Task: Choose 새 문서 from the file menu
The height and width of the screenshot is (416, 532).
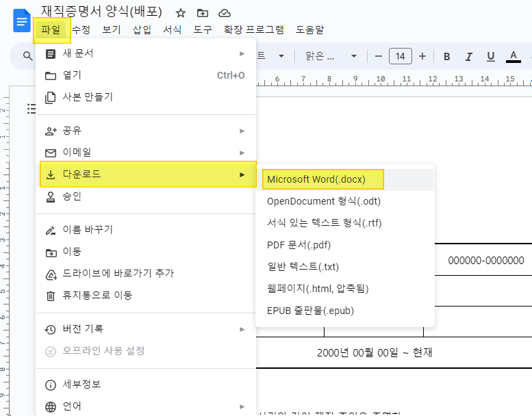Action: pyautogui.click(x=146, y=53)
